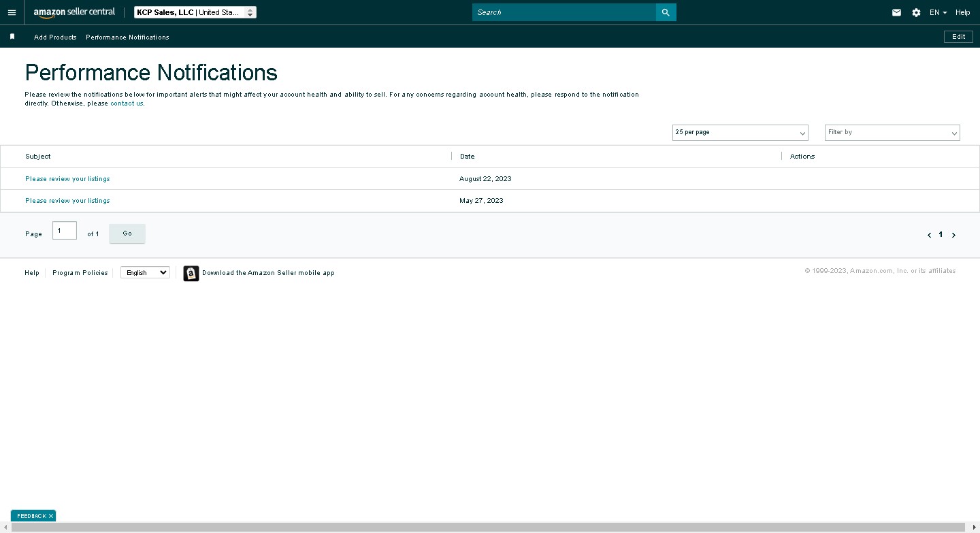Open the hamburger navigation menu
The width and height of the screenshot is (980, 533).
tap(12, 12)
